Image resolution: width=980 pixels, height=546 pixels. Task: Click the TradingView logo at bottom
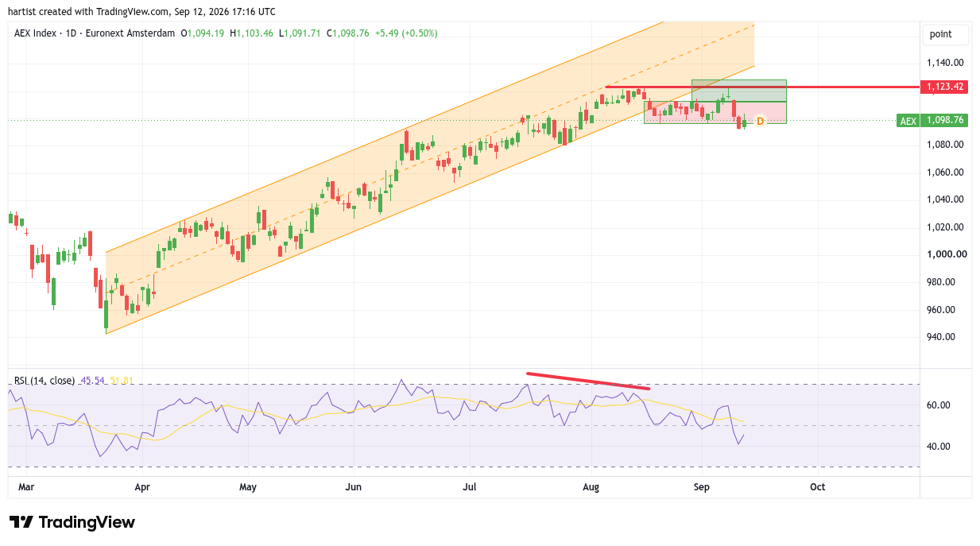click(72, 522)
